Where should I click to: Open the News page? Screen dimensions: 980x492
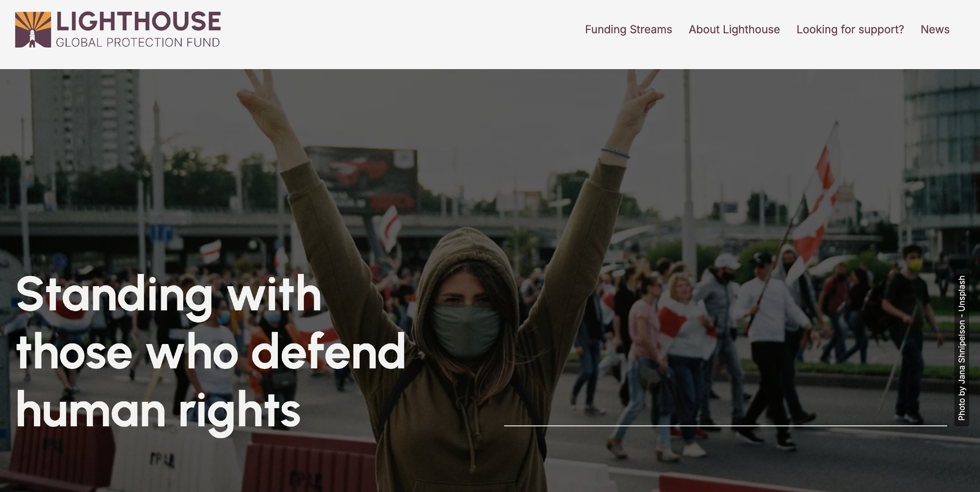coord(935,29)
